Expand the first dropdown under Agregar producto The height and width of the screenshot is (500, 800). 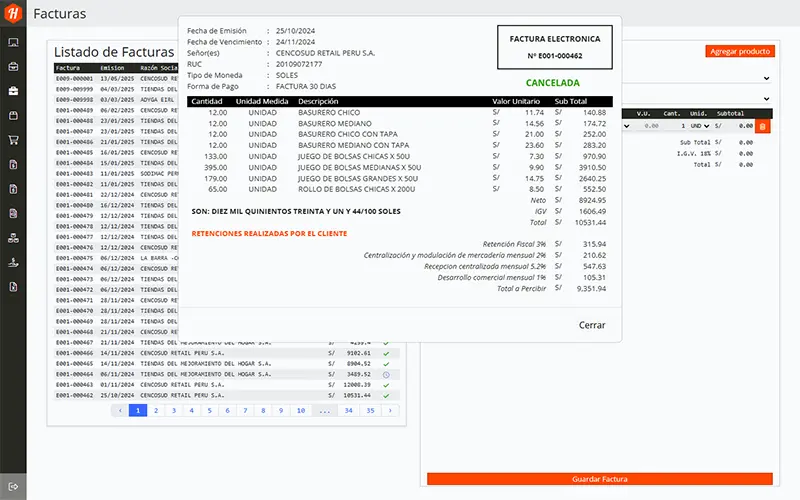point(766,78)
